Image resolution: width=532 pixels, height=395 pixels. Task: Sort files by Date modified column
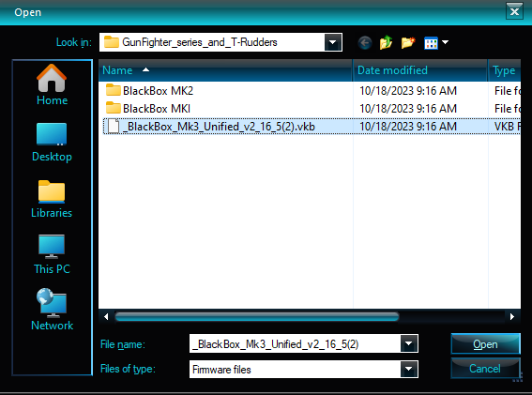click(420, 70)
